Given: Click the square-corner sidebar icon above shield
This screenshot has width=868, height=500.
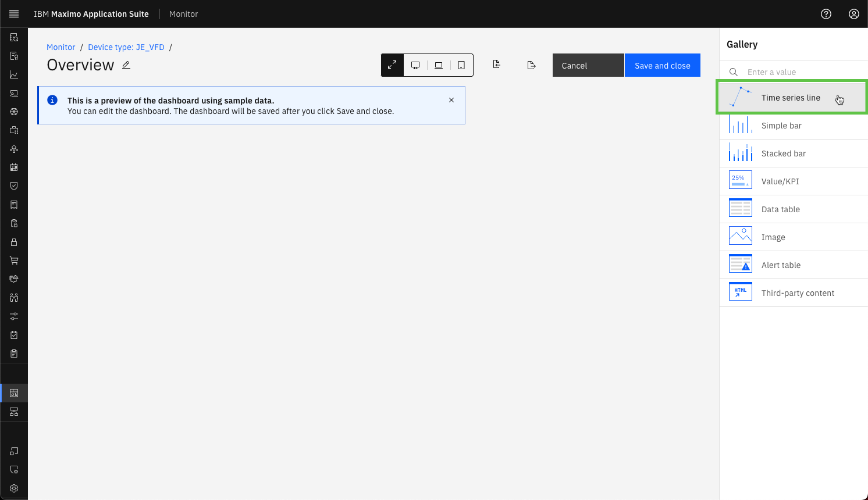Looking at the screenshot, I should pyautogui.click(x=14, y=451).
